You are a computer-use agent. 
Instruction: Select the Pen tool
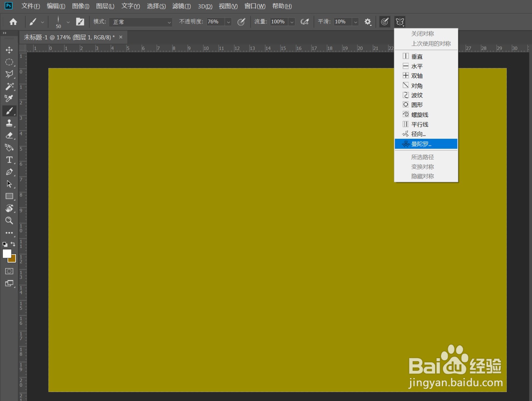click(x=9, y=172)
